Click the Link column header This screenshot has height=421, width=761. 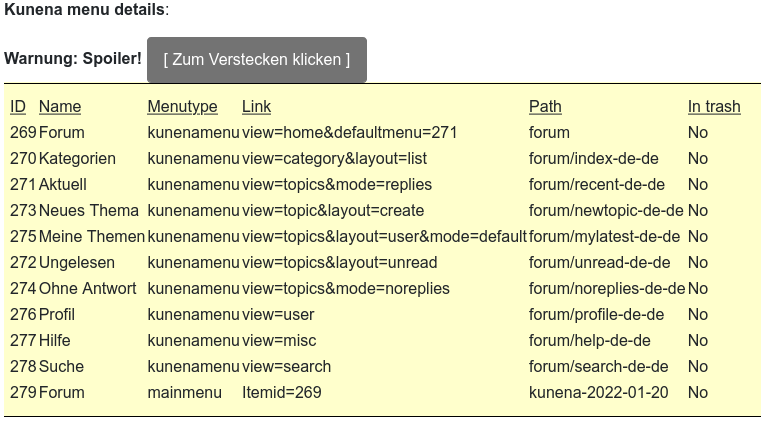[x=256, y=106]
